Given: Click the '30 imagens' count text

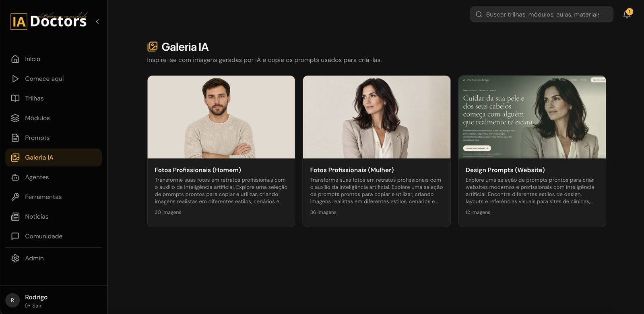Looking at the screenshot, I should point(168,212).
